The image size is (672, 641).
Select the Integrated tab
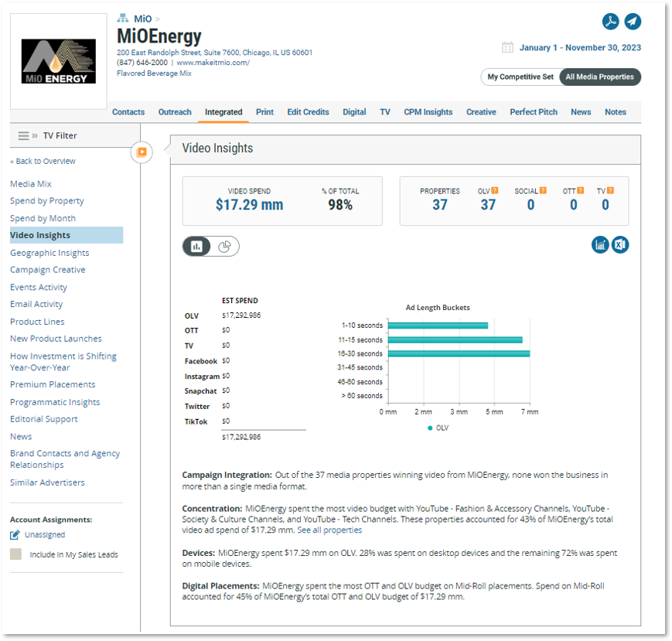tap(223, 112)
